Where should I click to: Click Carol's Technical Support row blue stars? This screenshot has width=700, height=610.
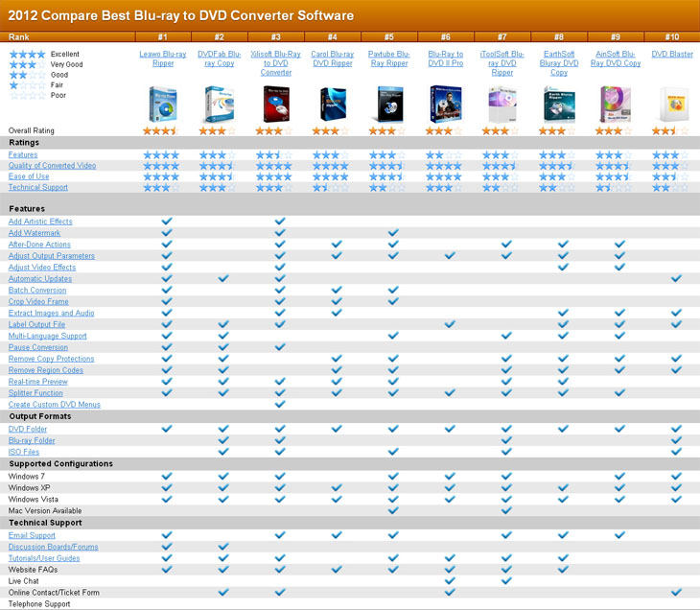click(331, 188)
